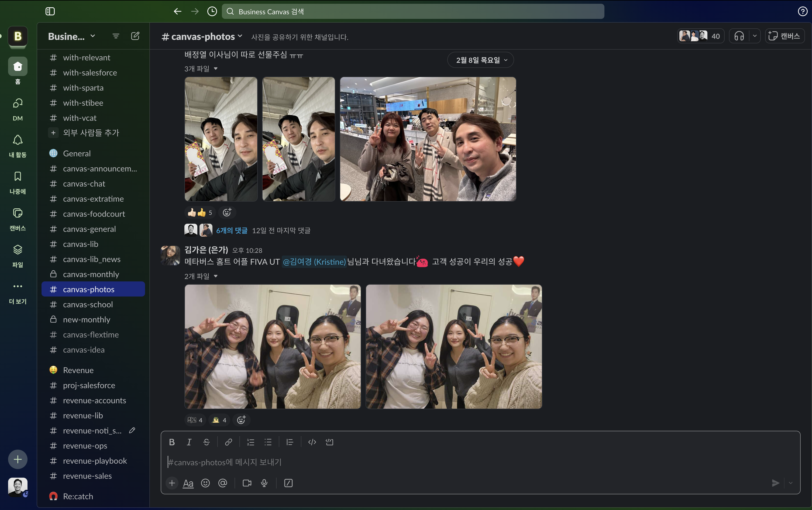Open the date jump dropdown 2월 8일 목요일
This screenshot has height=510, width=812.
480,60
